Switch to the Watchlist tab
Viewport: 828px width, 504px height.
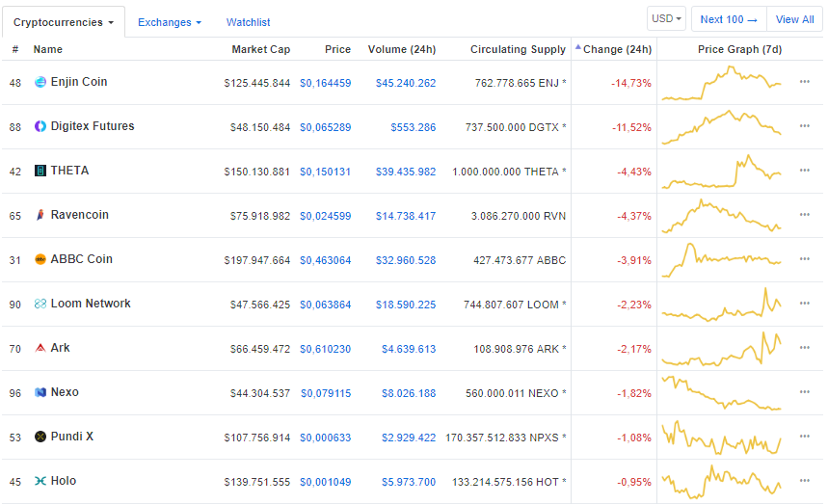point(248,22)
